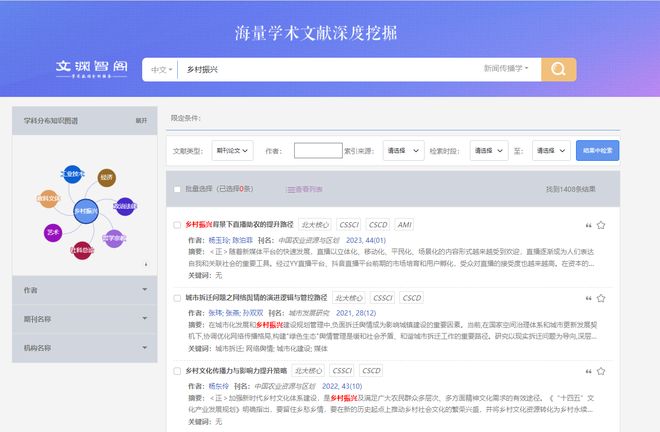
Task: Click the 找到1408条结果 result count
Action: tap(571, 189)
